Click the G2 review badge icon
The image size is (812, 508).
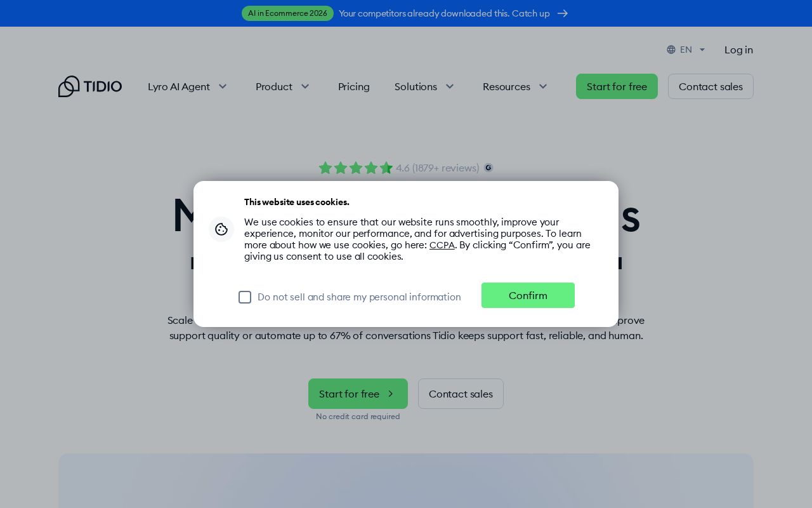488,168
